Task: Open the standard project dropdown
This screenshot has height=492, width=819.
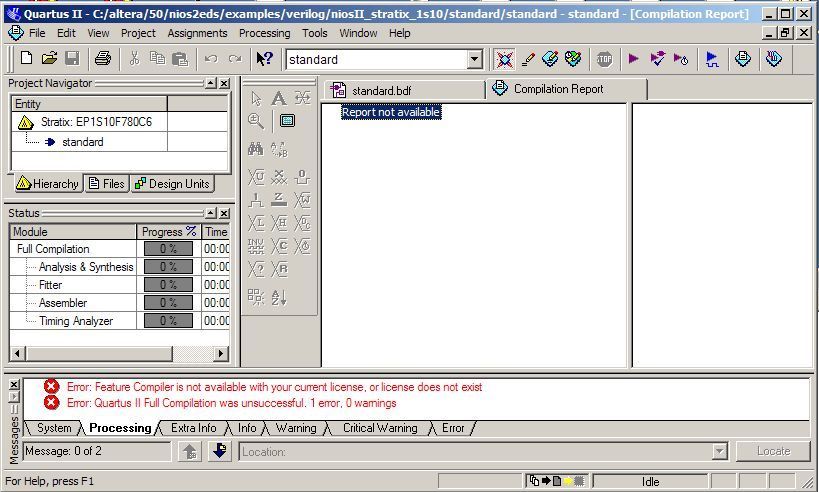Action: tap(474, 60)
